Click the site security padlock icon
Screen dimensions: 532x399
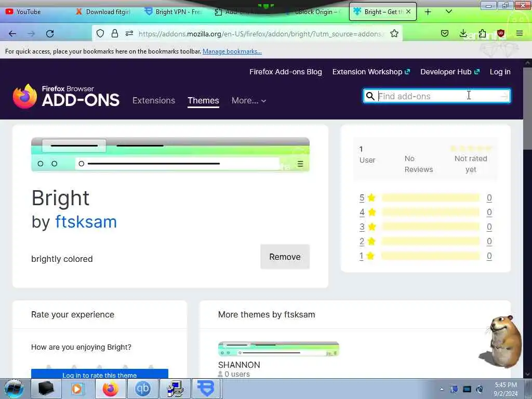pyautogui.click(x=115, y=33)
